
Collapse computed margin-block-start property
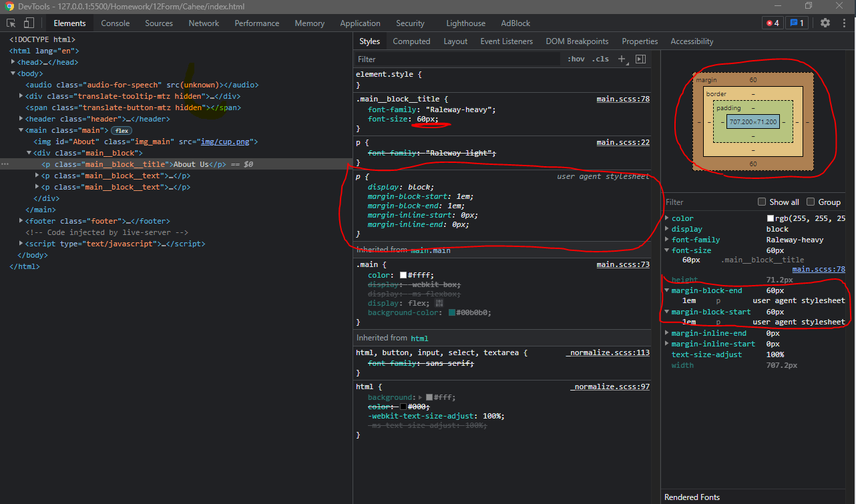pyautogui.click(x=667, y=312)
